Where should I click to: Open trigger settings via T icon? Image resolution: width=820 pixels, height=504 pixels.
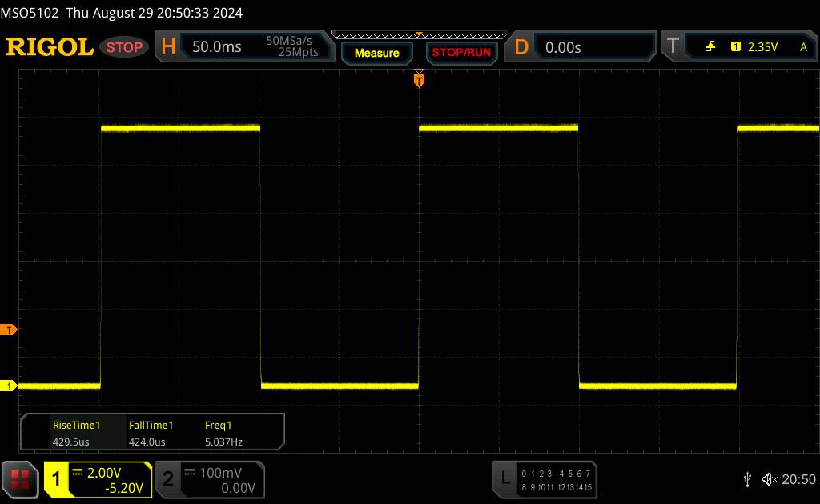click(x=673, y=46)
